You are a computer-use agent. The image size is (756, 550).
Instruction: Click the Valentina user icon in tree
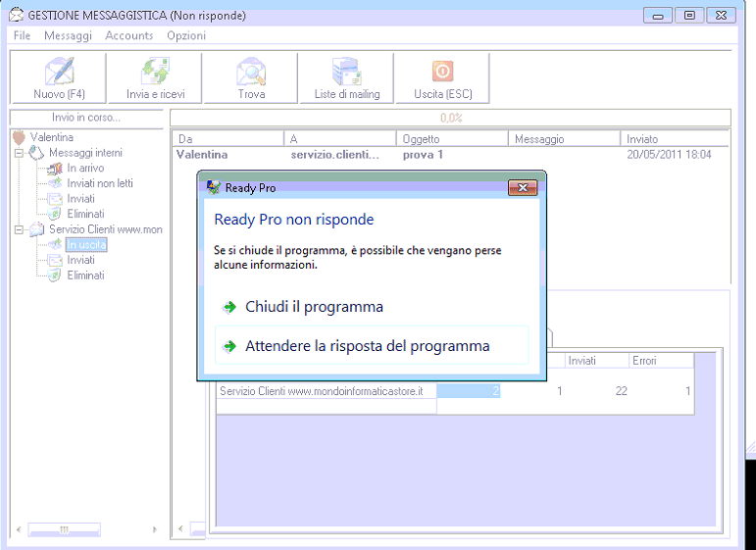pos(19,137)
